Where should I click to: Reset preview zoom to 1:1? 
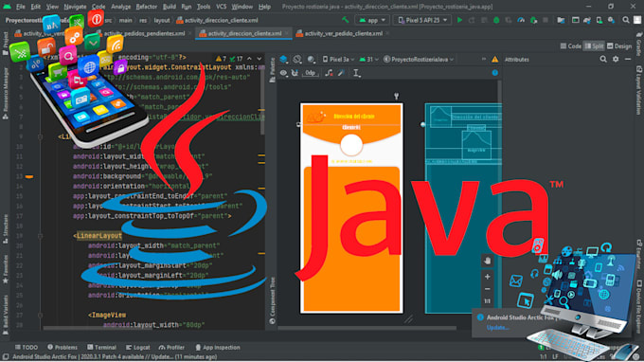click(x=488, y=301)
